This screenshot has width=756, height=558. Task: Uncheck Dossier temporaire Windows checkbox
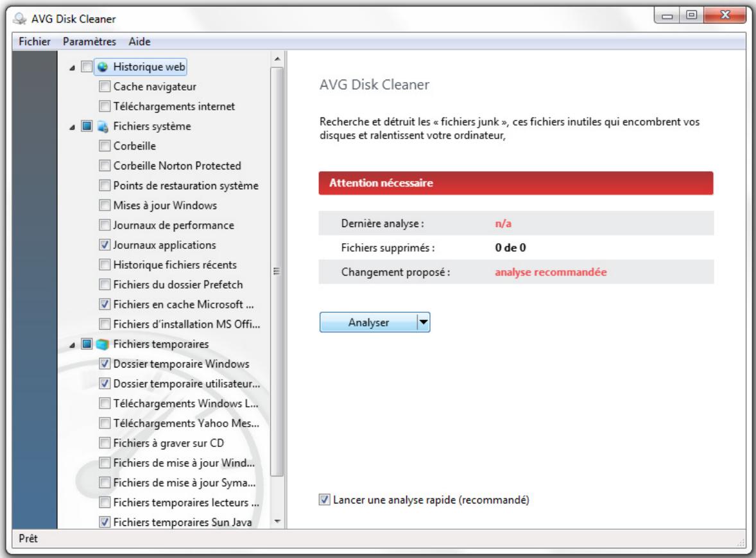pyautogui.click(x=105, y=364)
